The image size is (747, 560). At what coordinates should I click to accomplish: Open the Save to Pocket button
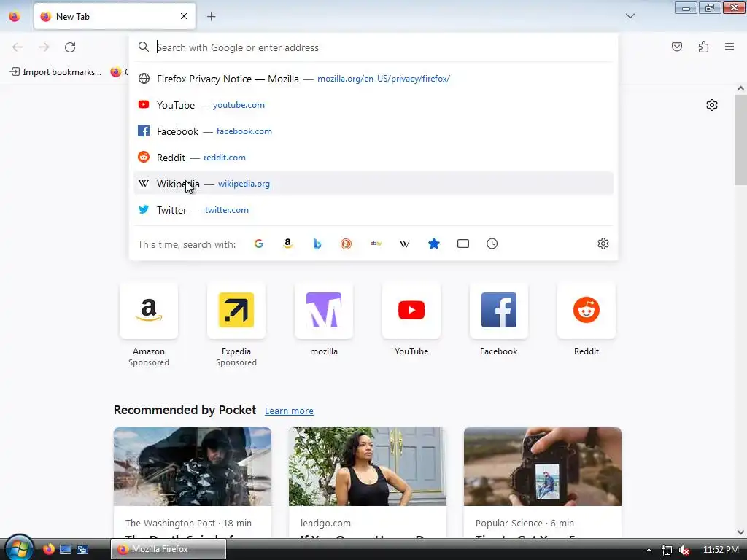[677, 47]
